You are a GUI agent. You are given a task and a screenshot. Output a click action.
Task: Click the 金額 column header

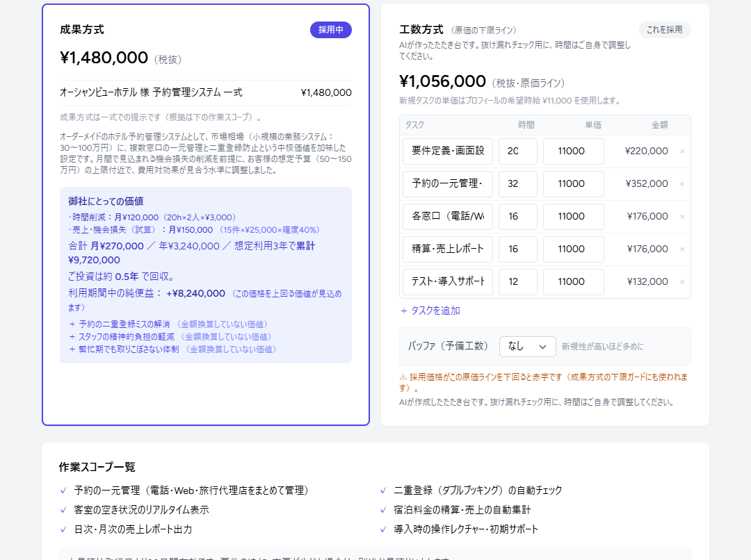pyautogui.click(x=659, y=125)
